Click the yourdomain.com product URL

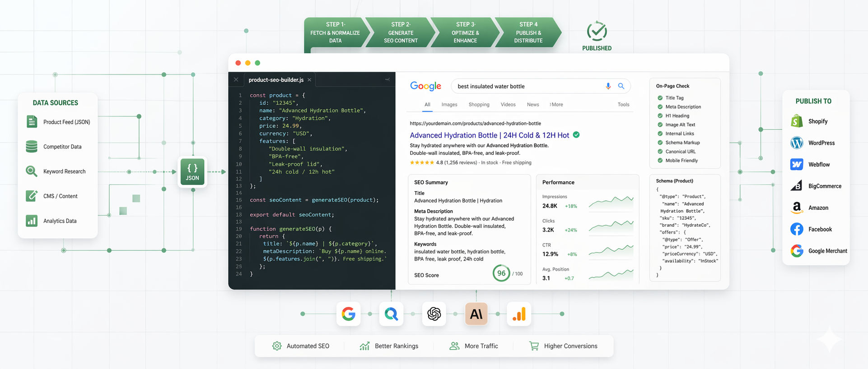(475, 123)
